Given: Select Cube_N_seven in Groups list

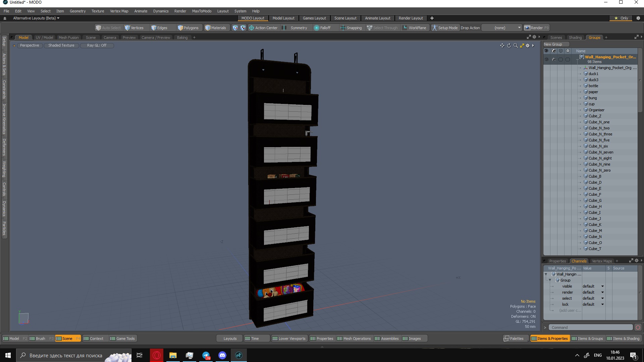Looking at the screenshot, I should (x=601, y=152).
